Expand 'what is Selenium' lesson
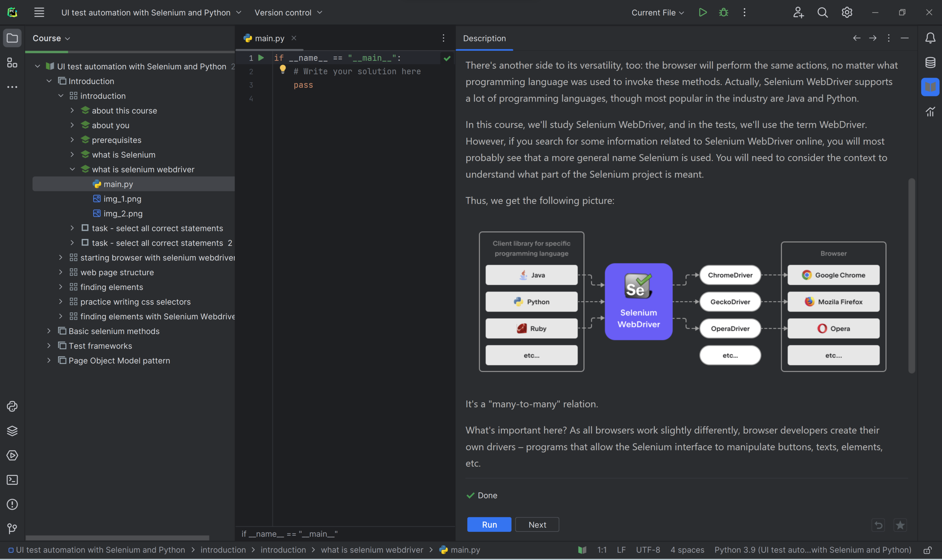Screen dimensions: 942x560 (72, 155)
